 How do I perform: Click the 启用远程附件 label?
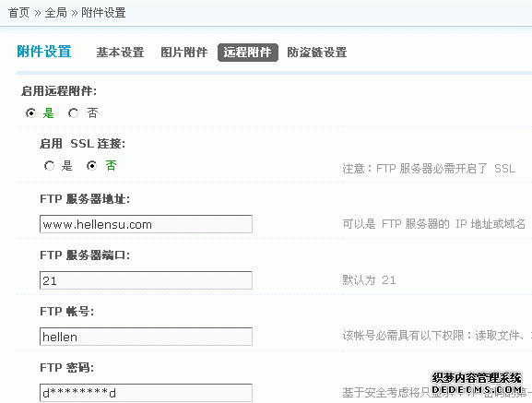tap(59, 91)
